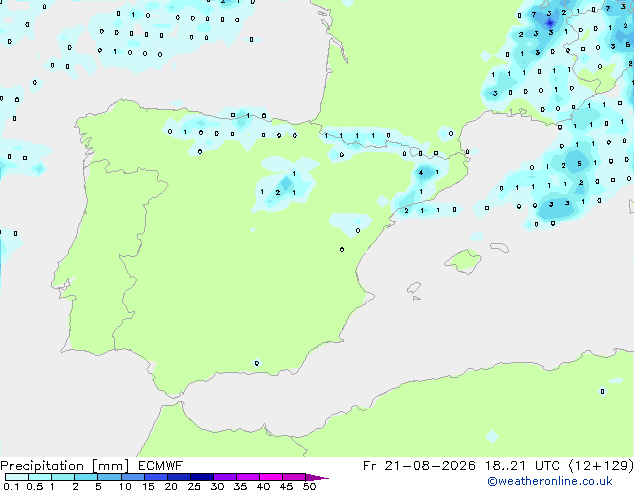The height and width of the screenshot is (490, 634).
Task: Click the 5–10 mm legend color swatch
Action: coord(109,477)
